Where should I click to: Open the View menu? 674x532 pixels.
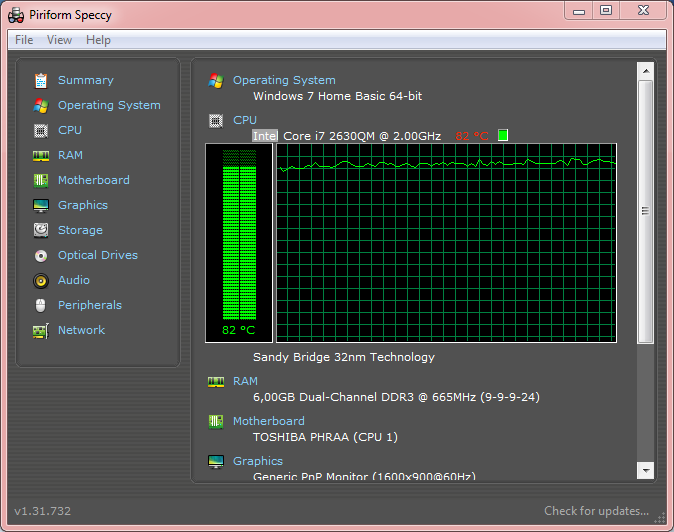tap(59, 40)
